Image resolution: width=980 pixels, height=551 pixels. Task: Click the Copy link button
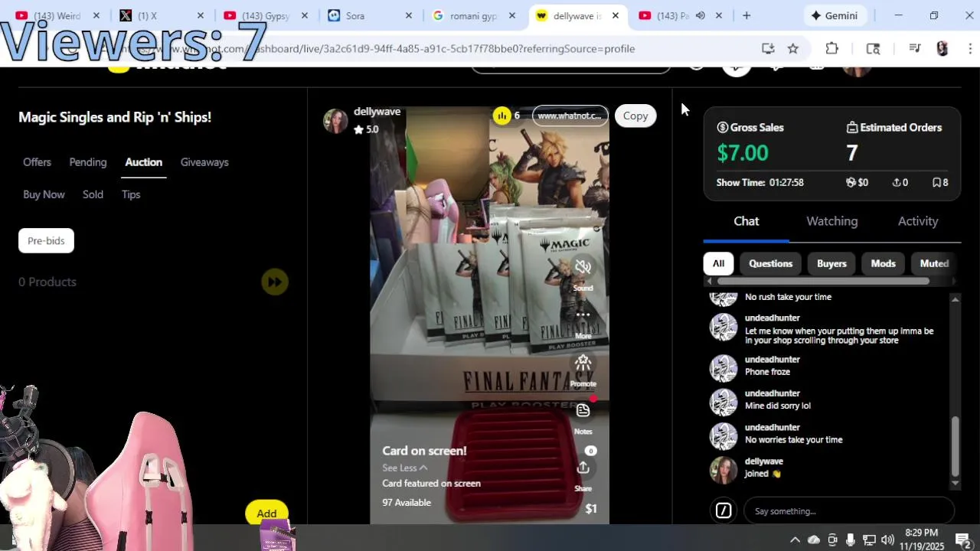click(635, 116)
